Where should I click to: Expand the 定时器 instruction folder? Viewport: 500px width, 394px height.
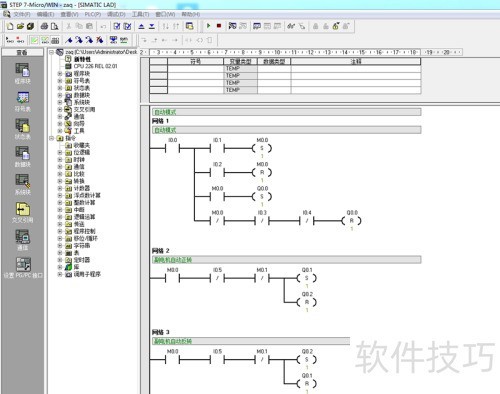point(60,260)
